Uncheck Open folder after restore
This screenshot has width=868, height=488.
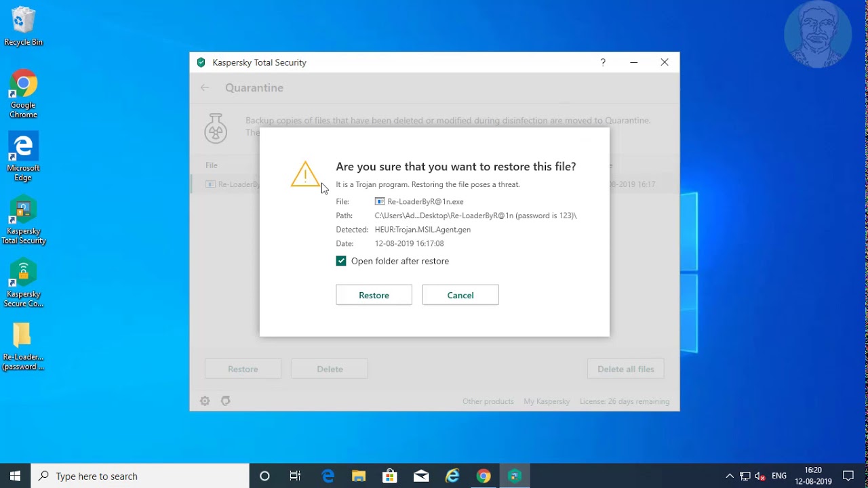pyautogui.click(x=341, y=261)
